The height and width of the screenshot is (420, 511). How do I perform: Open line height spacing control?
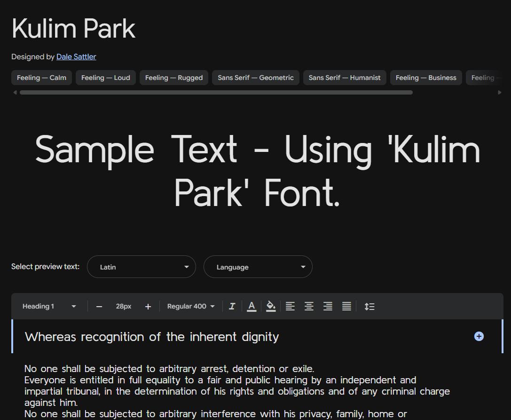pos(369,306)
